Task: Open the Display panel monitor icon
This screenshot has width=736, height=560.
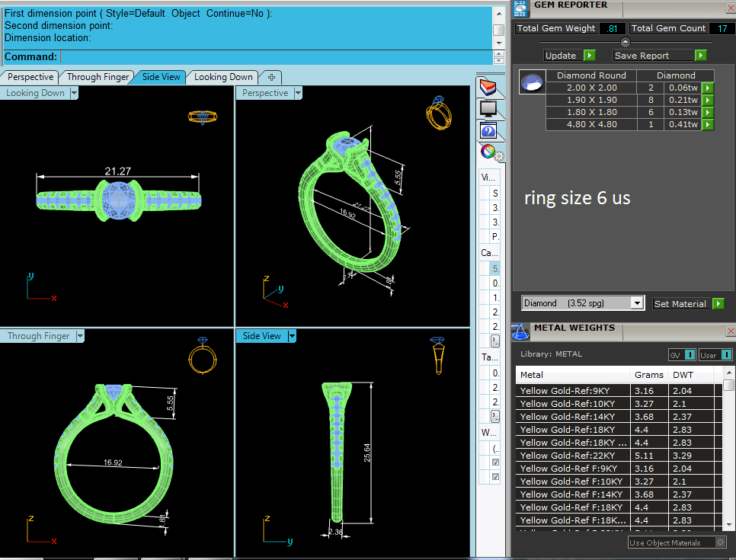Action: pyautogui.click(x=488, y=109)
